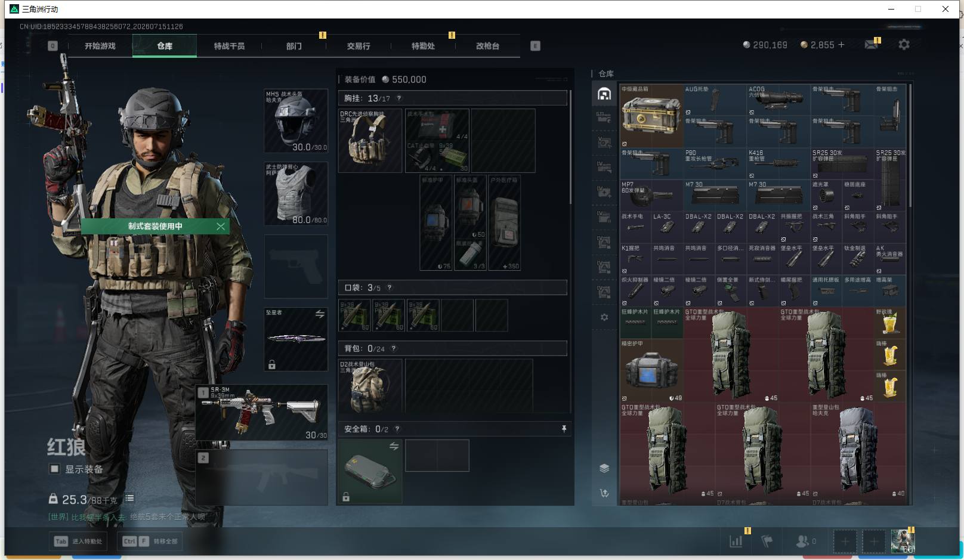
Task: Toggle the 显示装备 checkbox
Action: tap(54, 469)
